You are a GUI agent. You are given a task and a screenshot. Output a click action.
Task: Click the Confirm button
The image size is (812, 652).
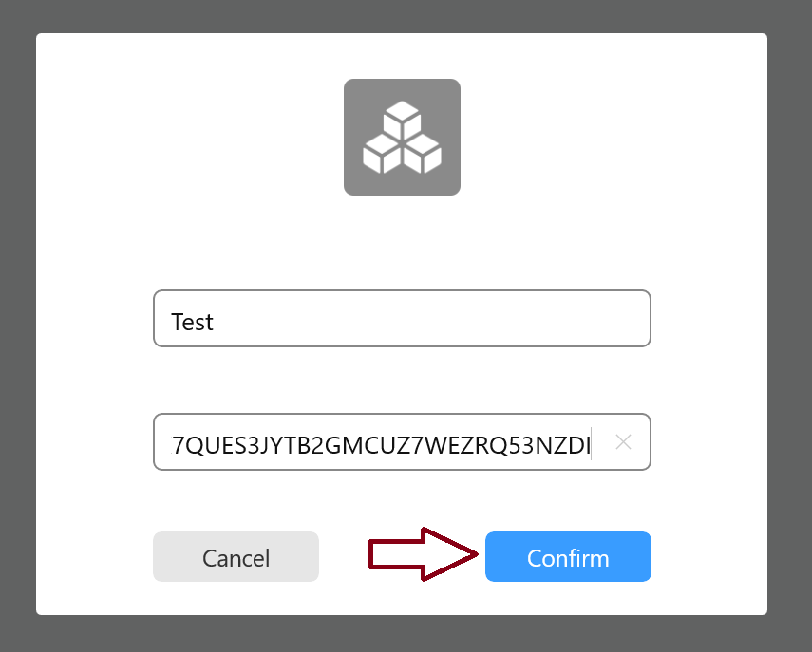tap(568, 556)
